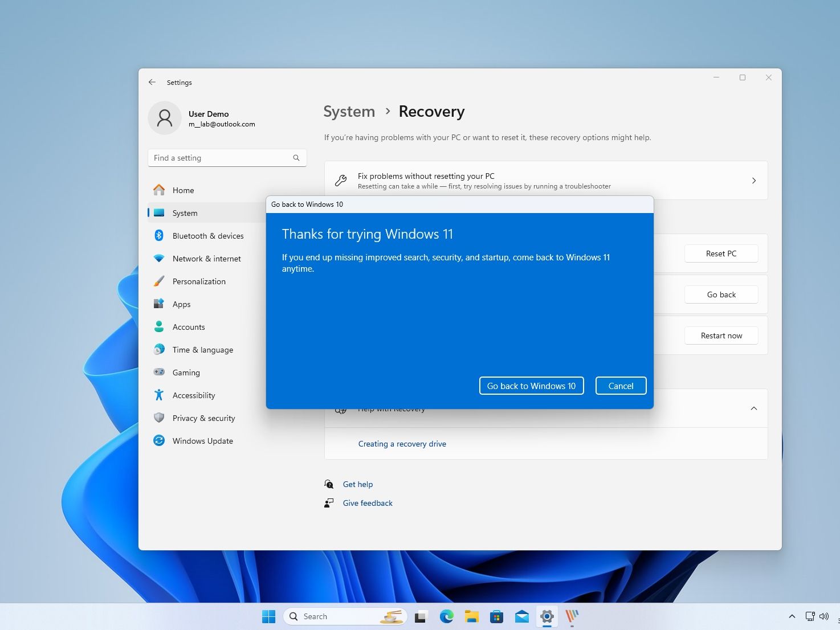This screenshot has width=840, height=630.
Task: Show hidden icons in system tray
Action: pyautogui.click(x=792, y=616)
